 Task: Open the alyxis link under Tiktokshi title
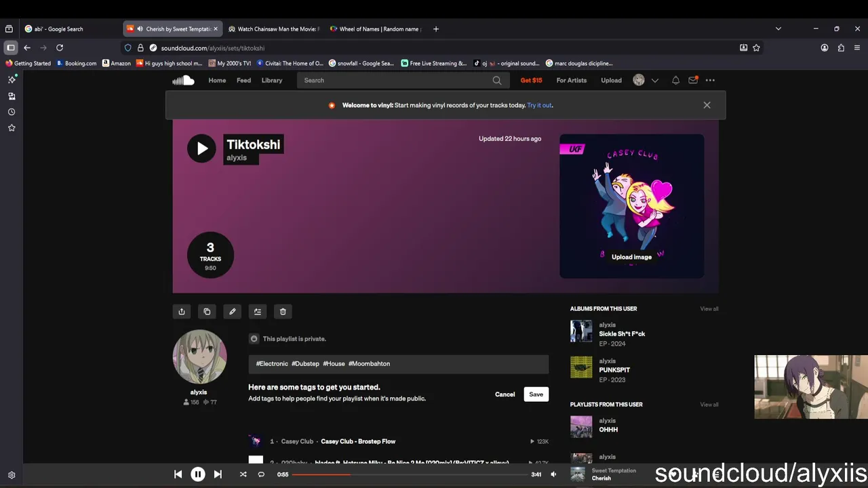(237, 158)
